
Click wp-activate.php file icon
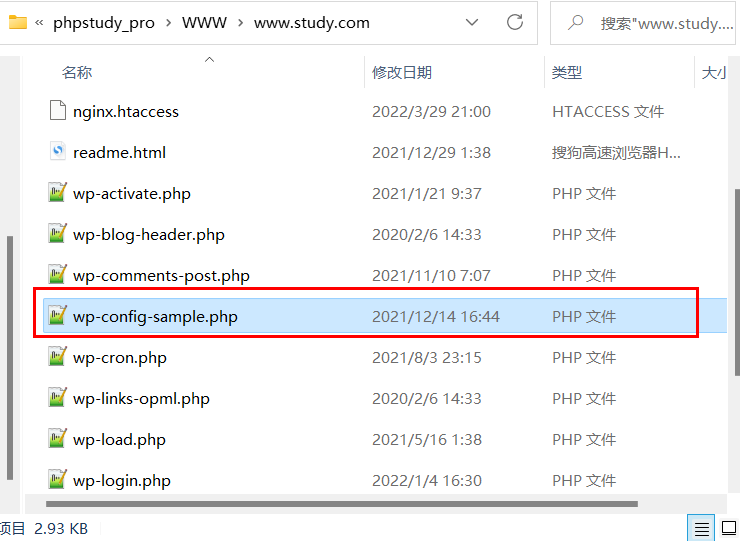(x=58, y=193)
